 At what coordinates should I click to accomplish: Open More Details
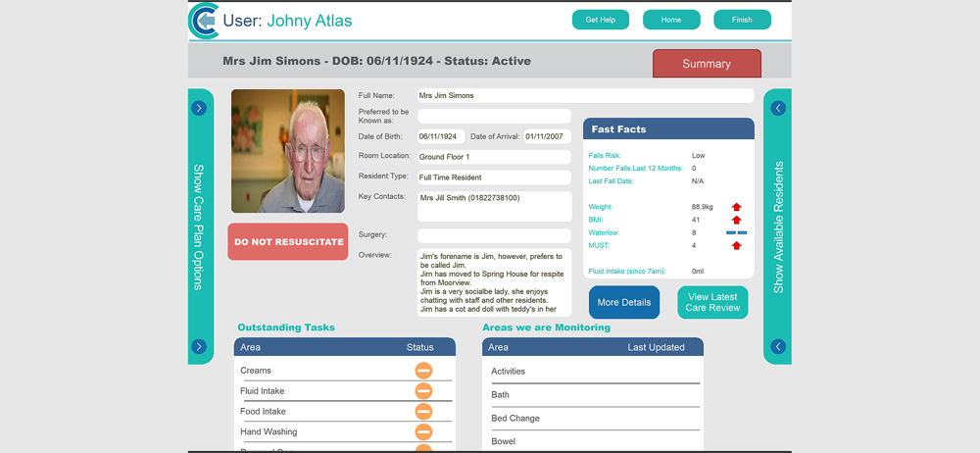(623, 302)
